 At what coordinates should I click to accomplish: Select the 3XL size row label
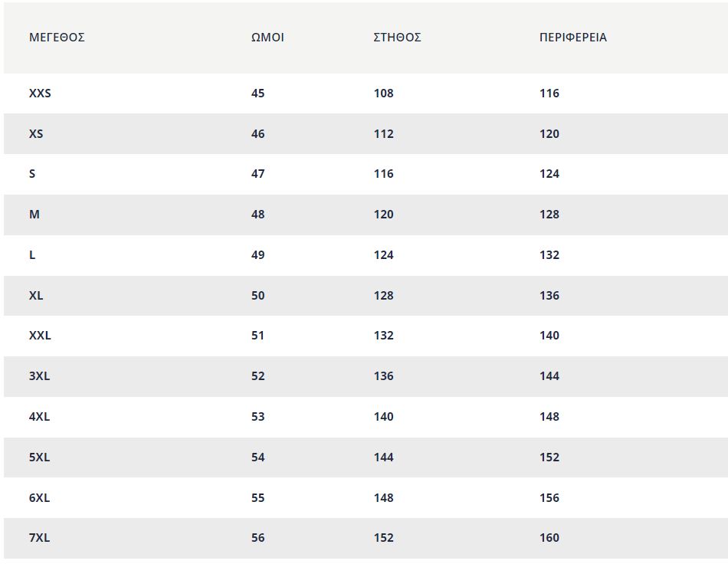pyautogui.click(x=39, y=375)
